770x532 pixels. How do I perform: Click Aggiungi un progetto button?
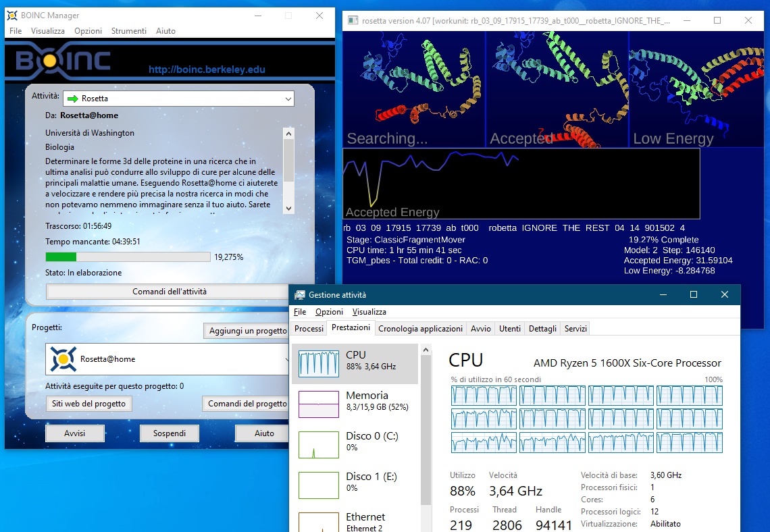(x=247, y=331)
